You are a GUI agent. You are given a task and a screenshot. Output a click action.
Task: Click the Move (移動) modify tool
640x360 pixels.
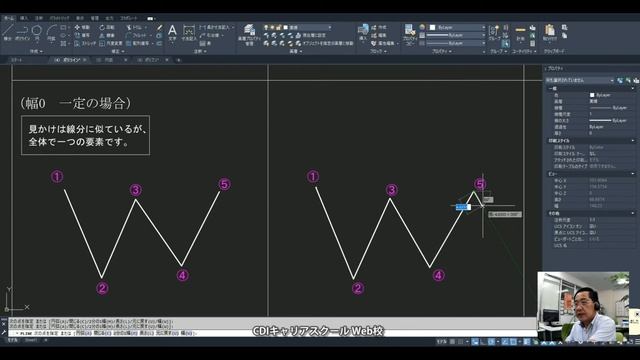[82, 27]
